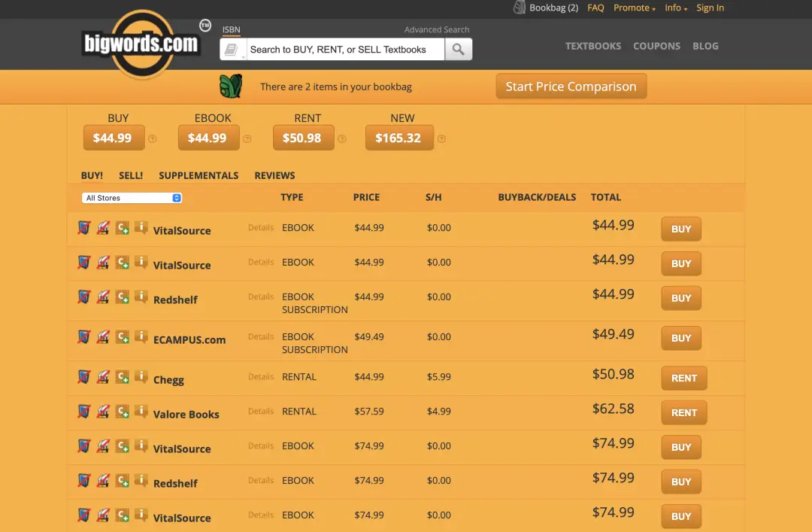Click the help icon beside the NEW price

pos(441,139)
